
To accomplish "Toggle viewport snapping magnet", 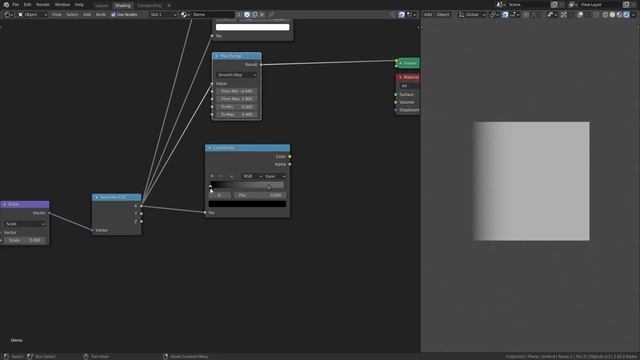I will pos(505,15).
